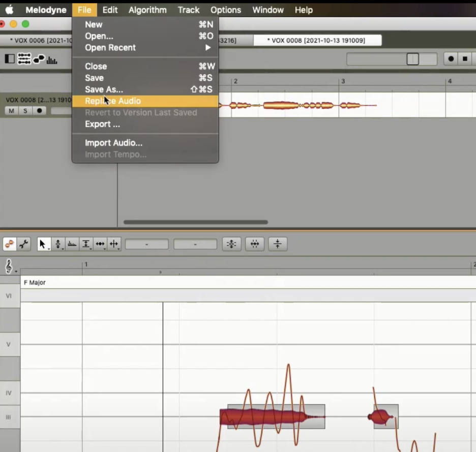Image resolution: width=476 pixels, height=452 pixels.
Task: Select the Timing tool
Action: pyautogui.click(x=100, y=244)
